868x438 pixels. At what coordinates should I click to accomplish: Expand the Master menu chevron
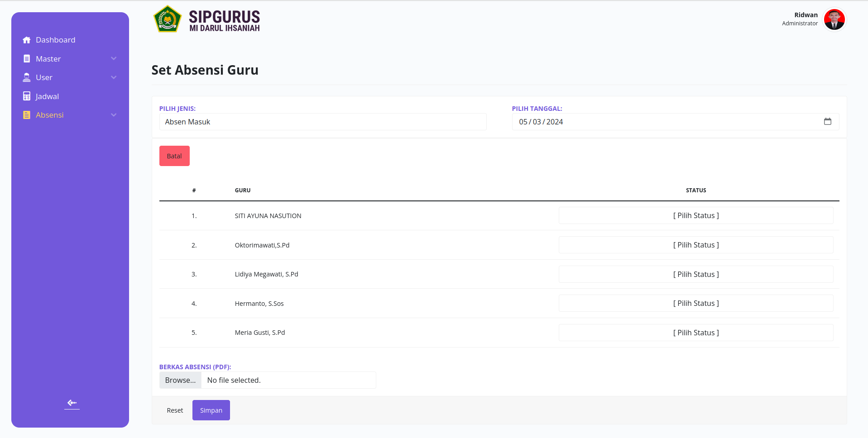point(114,59)
